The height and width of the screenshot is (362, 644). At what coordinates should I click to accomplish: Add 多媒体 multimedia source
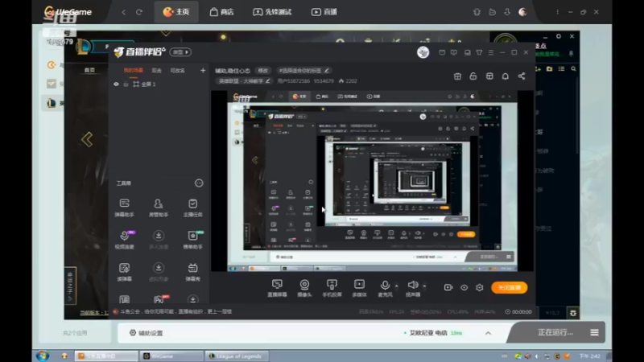pos(359,288)
